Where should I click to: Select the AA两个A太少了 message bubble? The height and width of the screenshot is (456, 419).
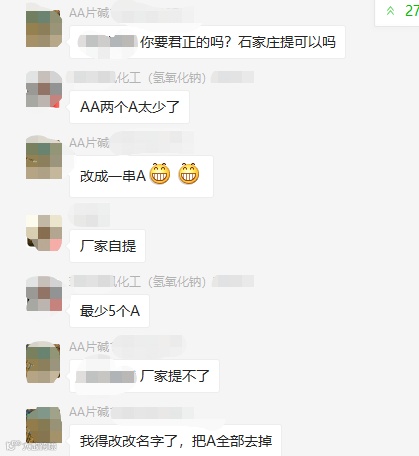[129, 107]
